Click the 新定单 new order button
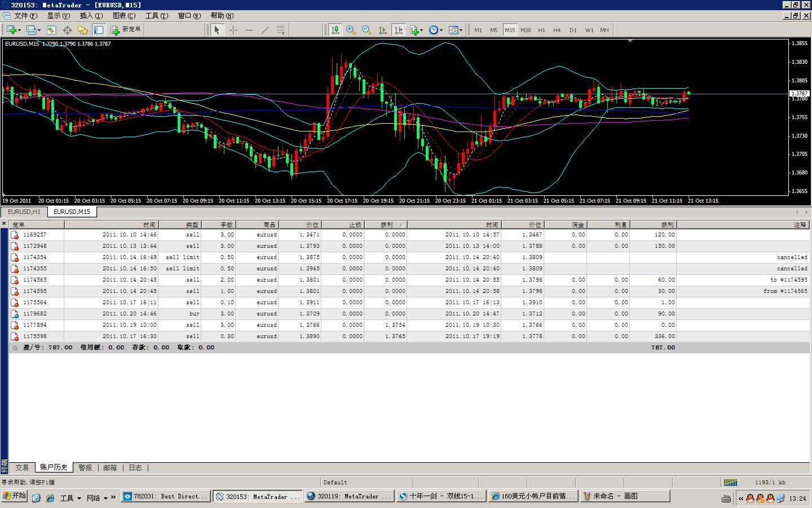 126,29
